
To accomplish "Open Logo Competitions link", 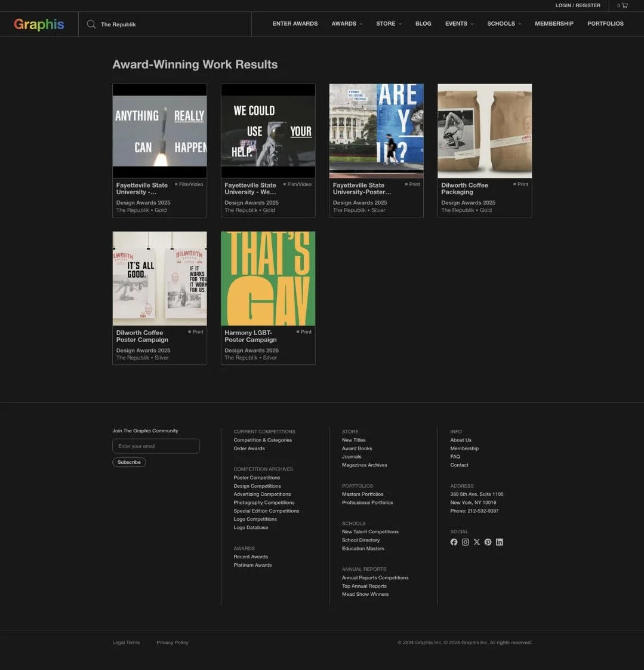I will click(255, 519).
